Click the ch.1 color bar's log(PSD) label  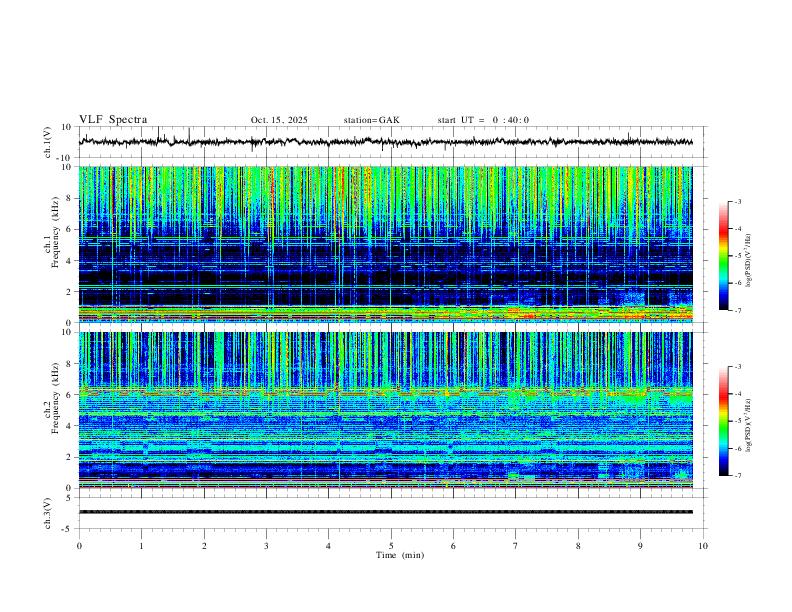(x=749, y=261)
